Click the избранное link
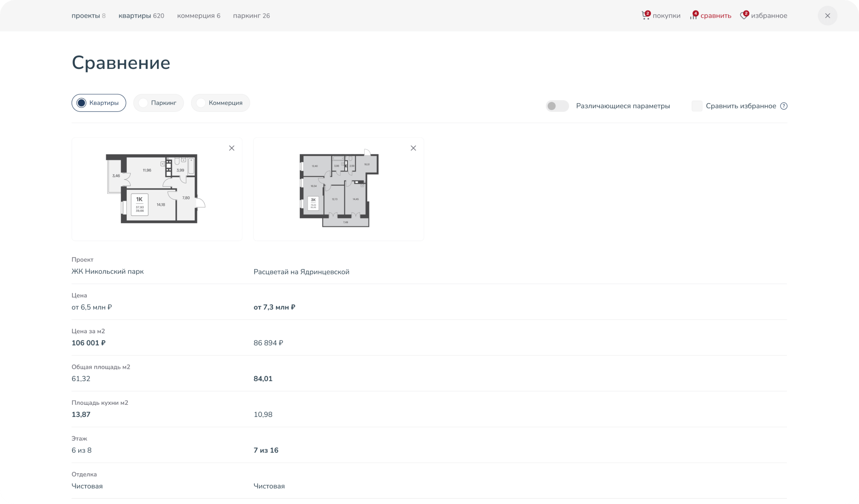Viewport: 859px width, 504px height. pyautogui.click(x=769, y=16)
